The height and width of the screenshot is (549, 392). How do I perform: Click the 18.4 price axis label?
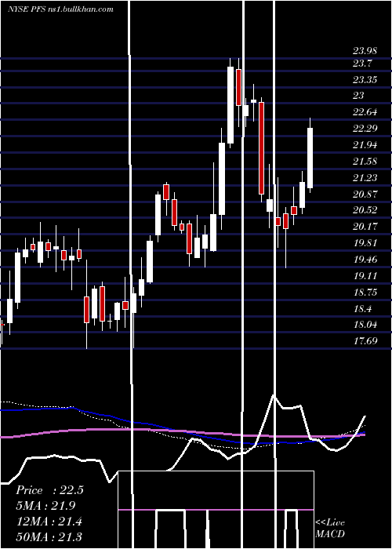coord(362,309)
